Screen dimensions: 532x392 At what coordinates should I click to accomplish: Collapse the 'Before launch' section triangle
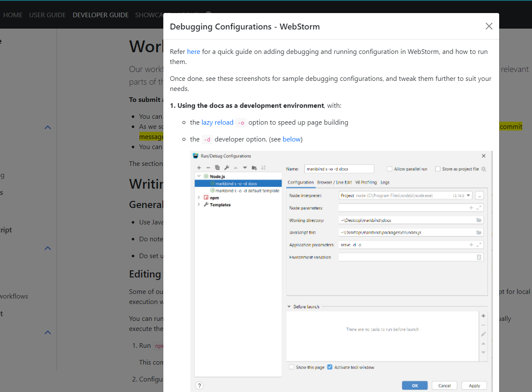click(289, 307)
